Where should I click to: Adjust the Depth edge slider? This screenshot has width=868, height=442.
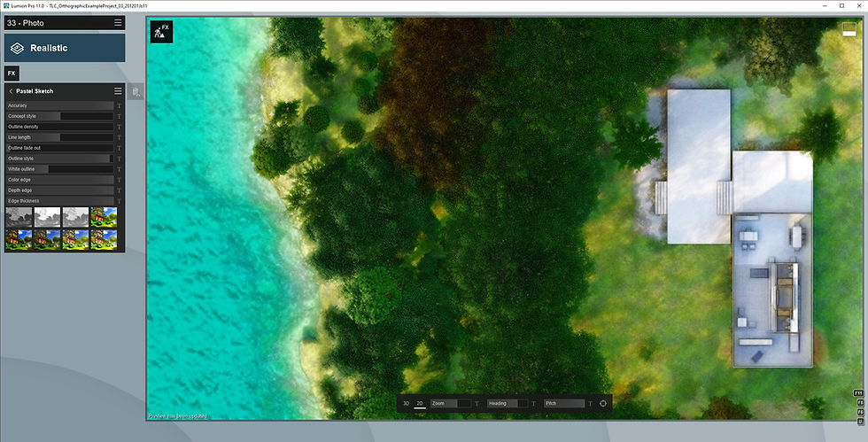click(60, 190)
